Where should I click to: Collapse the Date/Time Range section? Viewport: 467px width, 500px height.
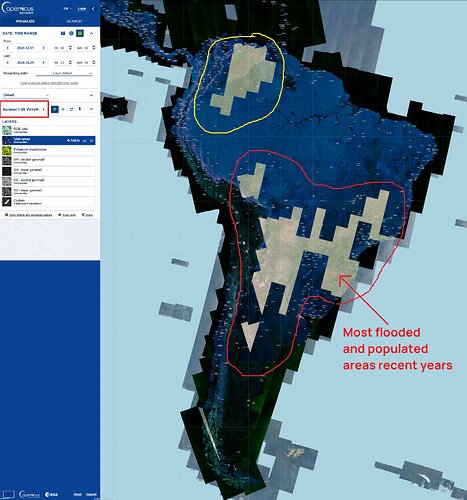91,33
